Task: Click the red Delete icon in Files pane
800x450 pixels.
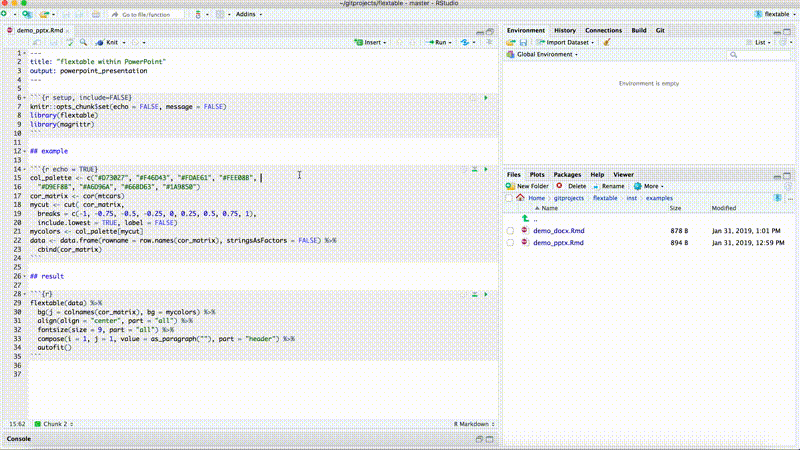Action: point(560,186)
